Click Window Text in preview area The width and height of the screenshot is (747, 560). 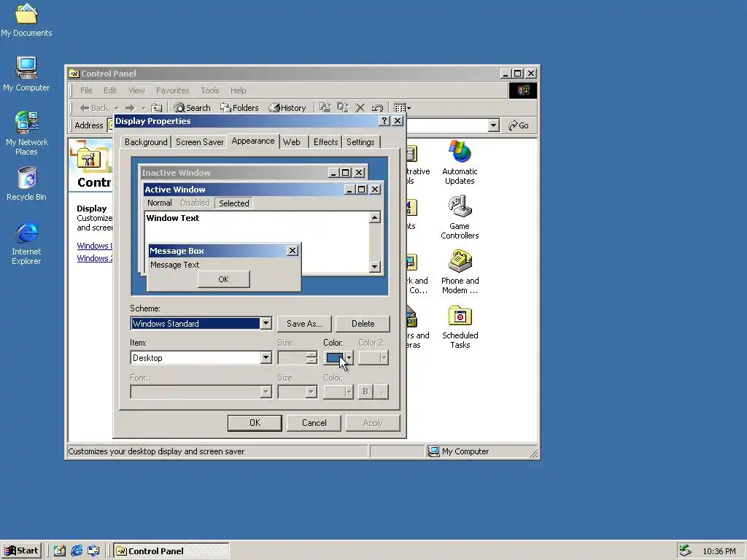tap(173, 218)
